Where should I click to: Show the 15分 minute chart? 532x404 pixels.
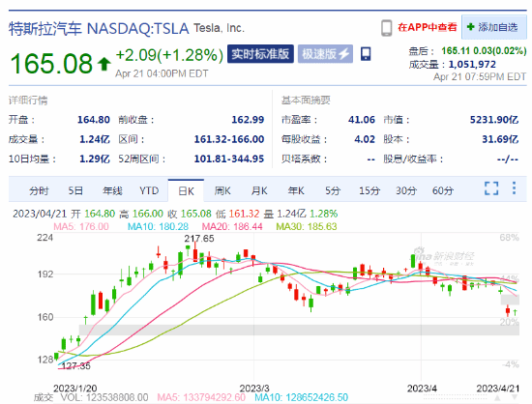pyautogui.click(x=369, y=190)
